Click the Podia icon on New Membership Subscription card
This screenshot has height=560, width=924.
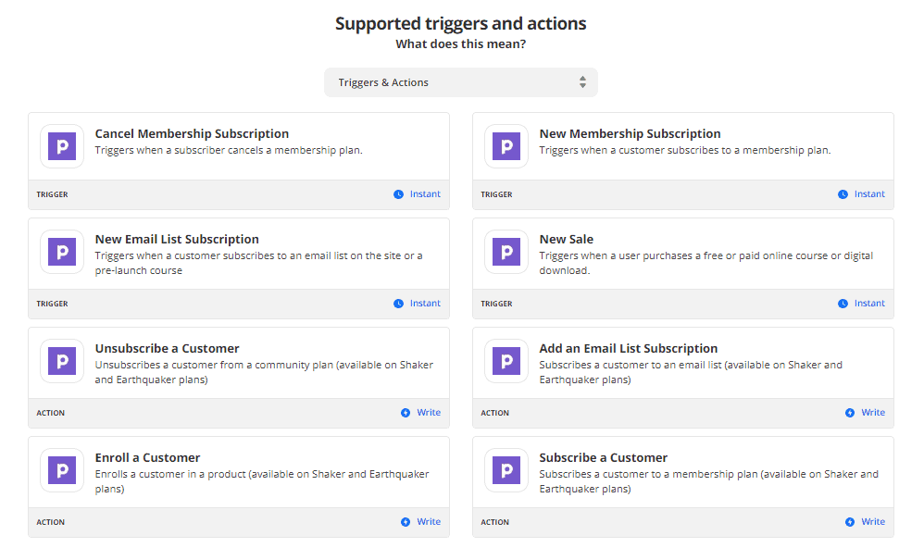click(506, 144)
